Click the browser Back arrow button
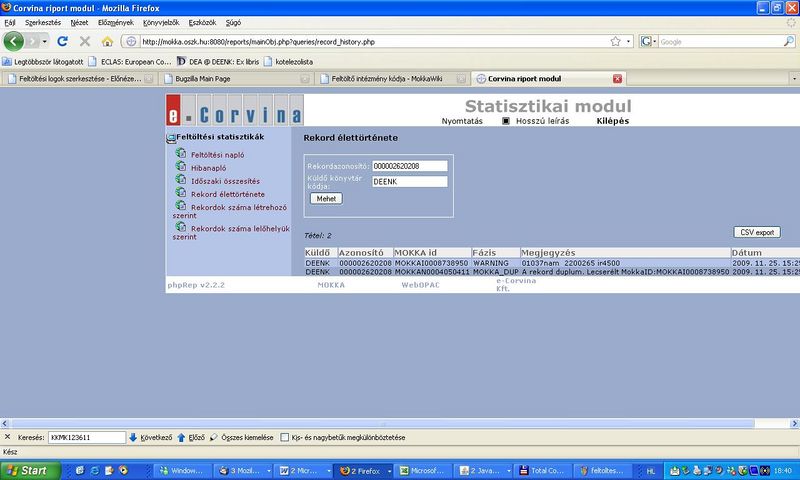The height and width of the screenshot is (480, 800). click(x=14, y=42)
